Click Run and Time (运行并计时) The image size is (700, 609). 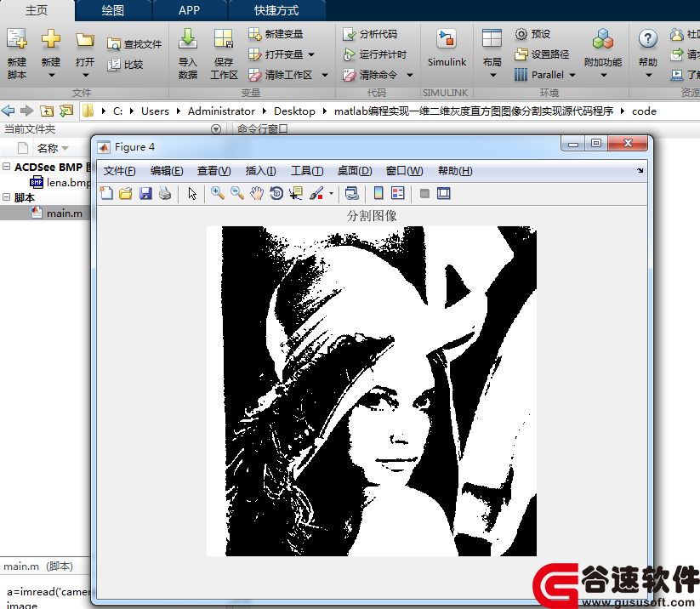(x=374, y=54)
